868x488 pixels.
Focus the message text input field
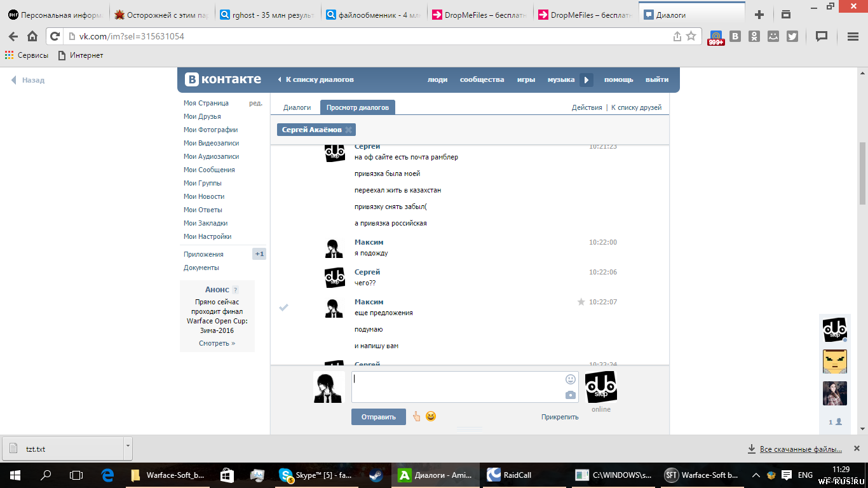click(465, 387)
